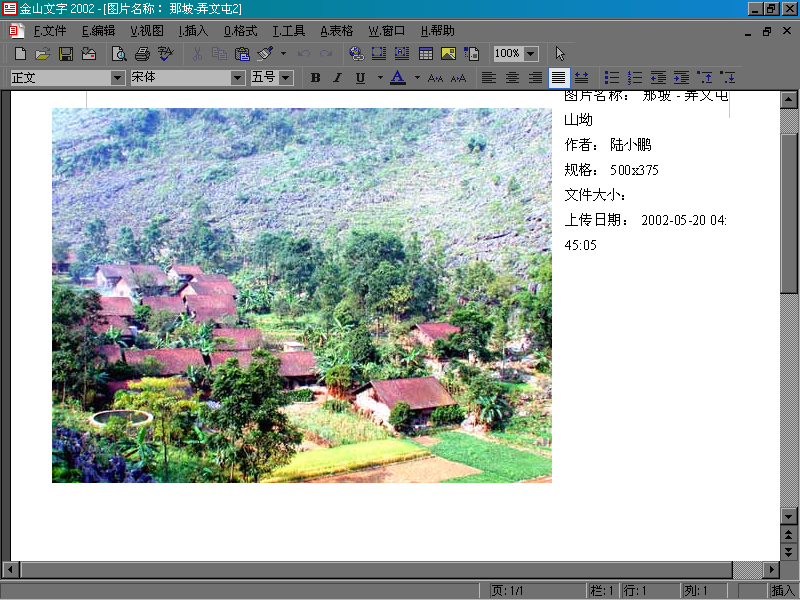Run the spell check tool

(x=165, y=53)
